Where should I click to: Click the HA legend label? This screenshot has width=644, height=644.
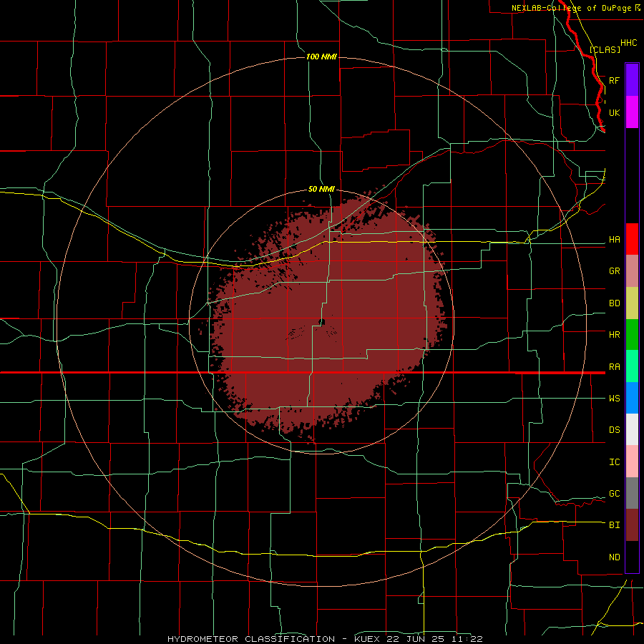(615, 240)
